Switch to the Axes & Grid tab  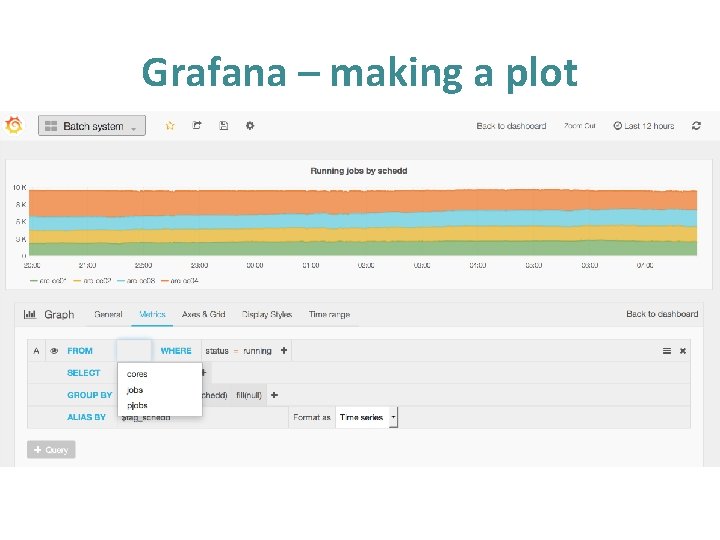203,315
